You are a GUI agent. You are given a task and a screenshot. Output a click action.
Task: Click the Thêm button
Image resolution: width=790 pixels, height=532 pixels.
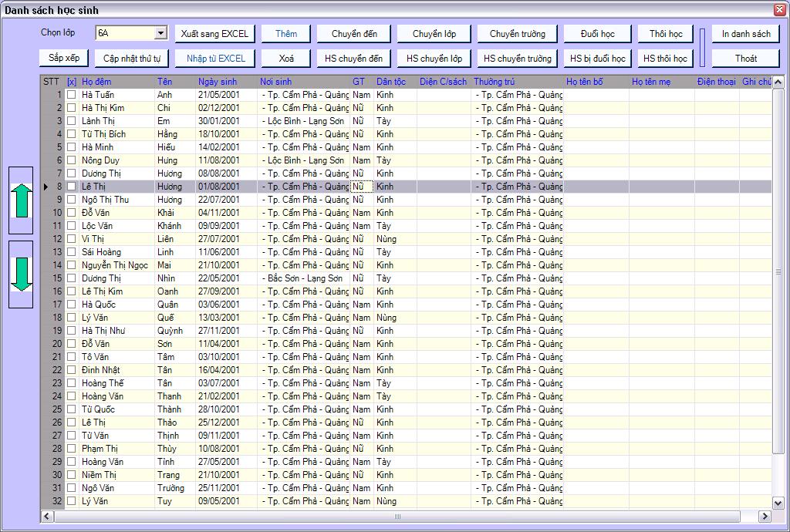(x=286, y=34)
